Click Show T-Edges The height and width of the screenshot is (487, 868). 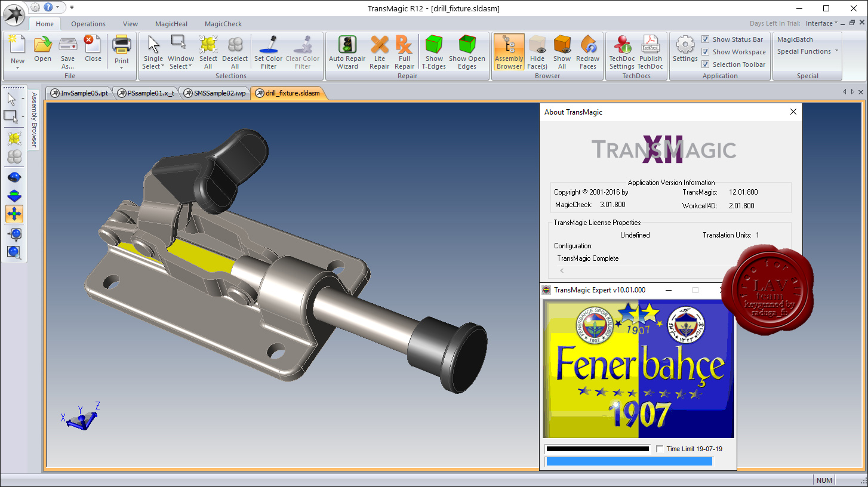pyautogui.click(x=434, y=52)
